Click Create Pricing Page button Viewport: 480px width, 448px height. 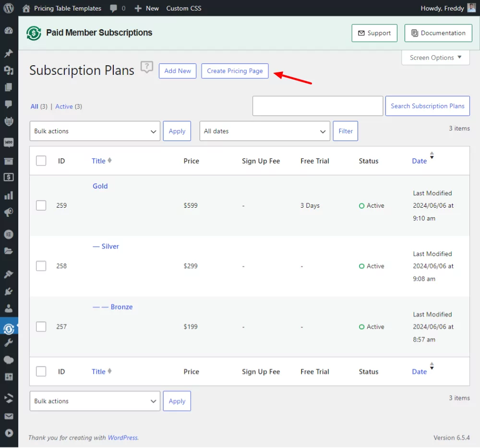[235, 71]
